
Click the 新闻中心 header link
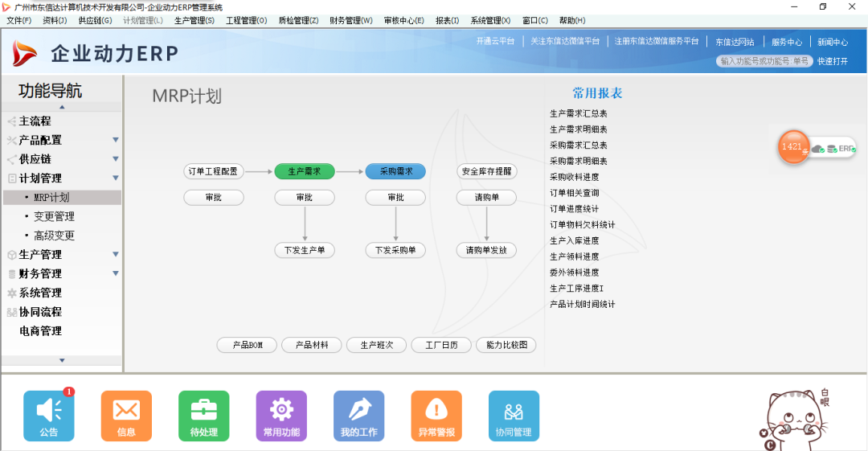833,42
